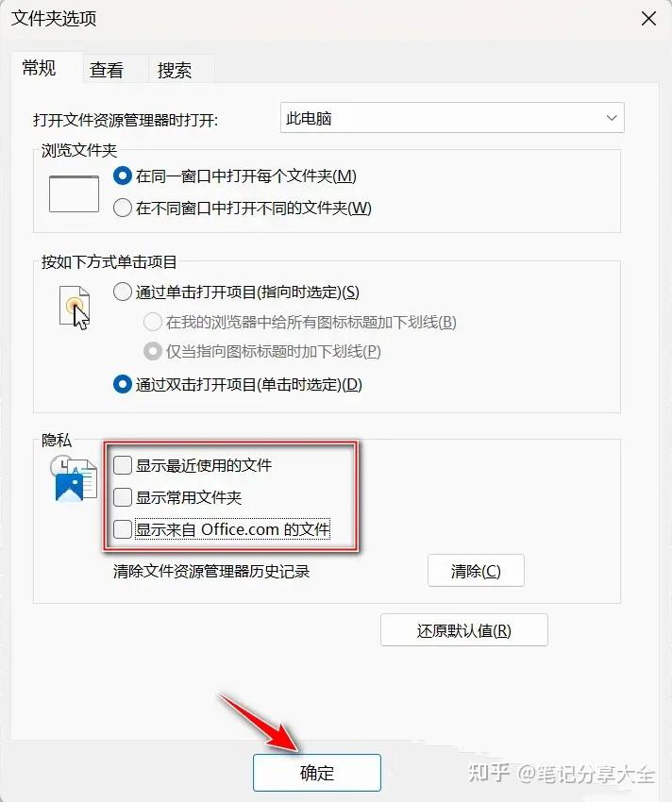Screen dimensions: 672x802
Task: Confirm with the 确定 button
Action: (317, 773)
